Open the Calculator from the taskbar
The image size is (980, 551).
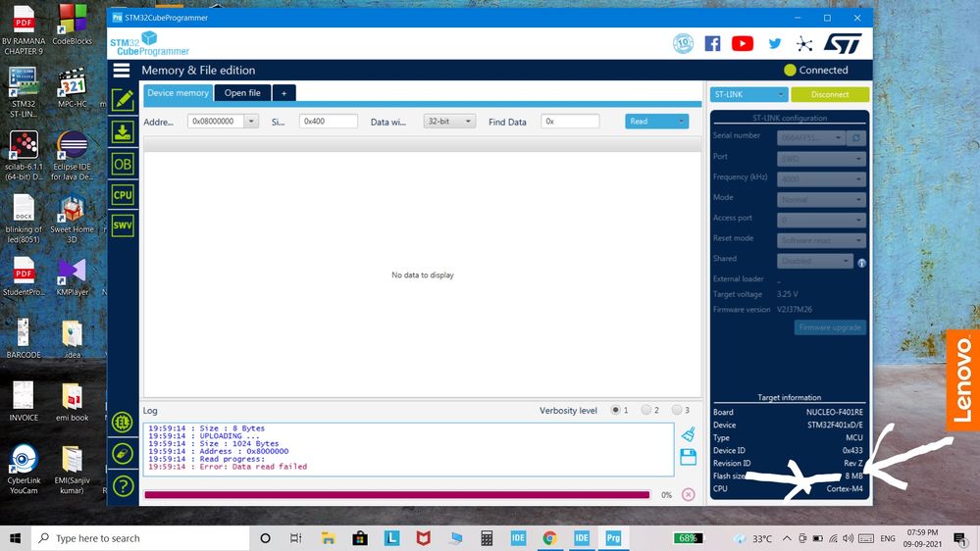[487, 538]
